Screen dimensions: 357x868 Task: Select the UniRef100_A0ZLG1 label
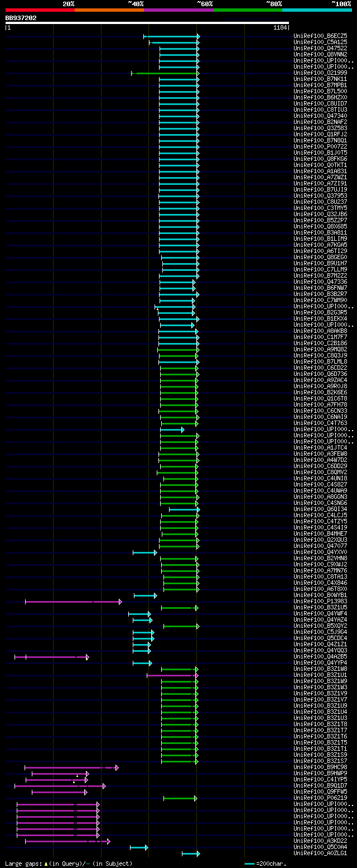[320, 853]
